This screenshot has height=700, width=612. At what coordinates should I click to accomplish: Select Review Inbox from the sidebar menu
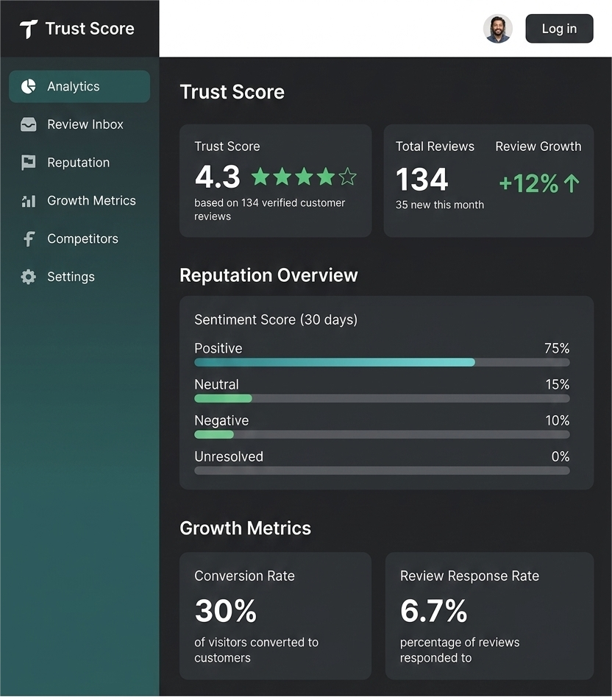click(x=85, y=124)
